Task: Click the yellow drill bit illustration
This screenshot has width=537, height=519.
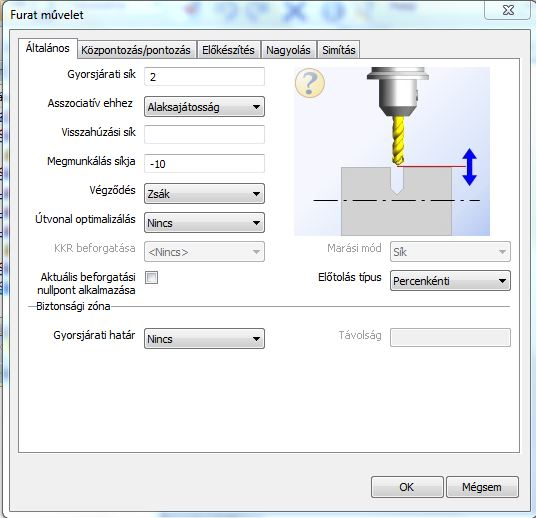Action: click(398, 140)
